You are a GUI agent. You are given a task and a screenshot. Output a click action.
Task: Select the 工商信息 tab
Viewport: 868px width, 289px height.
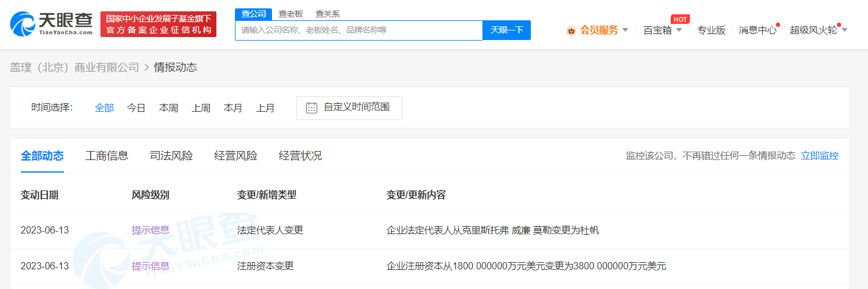coord(106,156)
